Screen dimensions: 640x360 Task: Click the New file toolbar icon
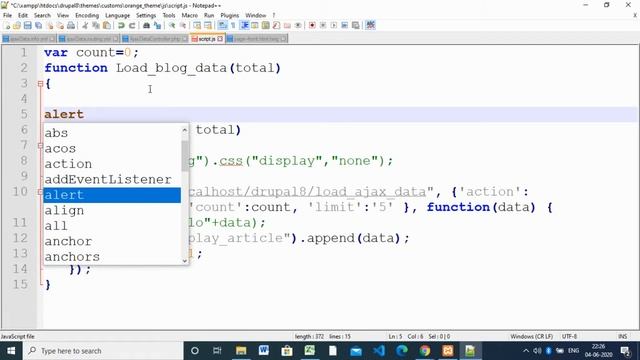[x=7, y=25]
